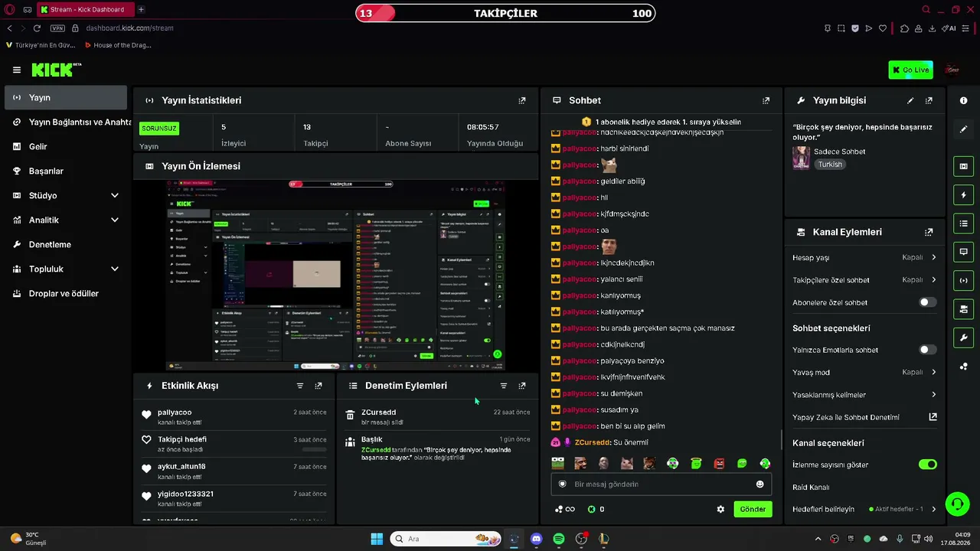The image size is (980, 551).
Task: Pop out the Sohbet chat panel
Action: pos(766,100)
